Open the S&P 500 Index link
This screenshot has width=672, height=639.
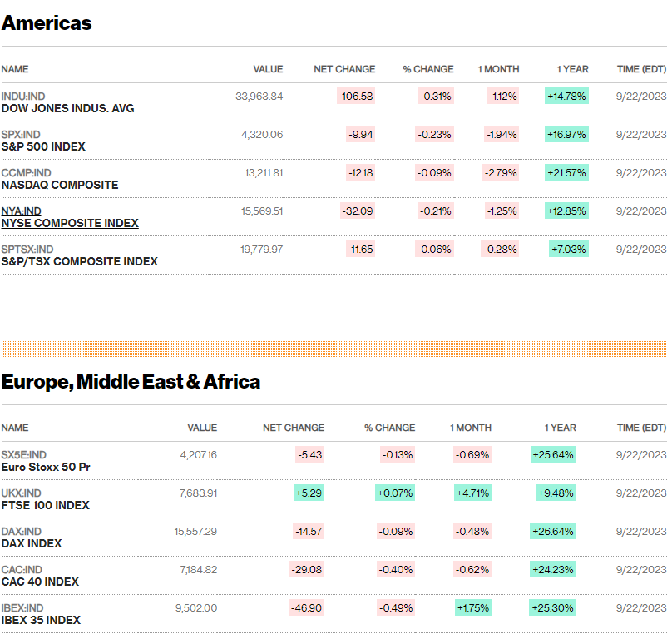(x=43, y=146)
